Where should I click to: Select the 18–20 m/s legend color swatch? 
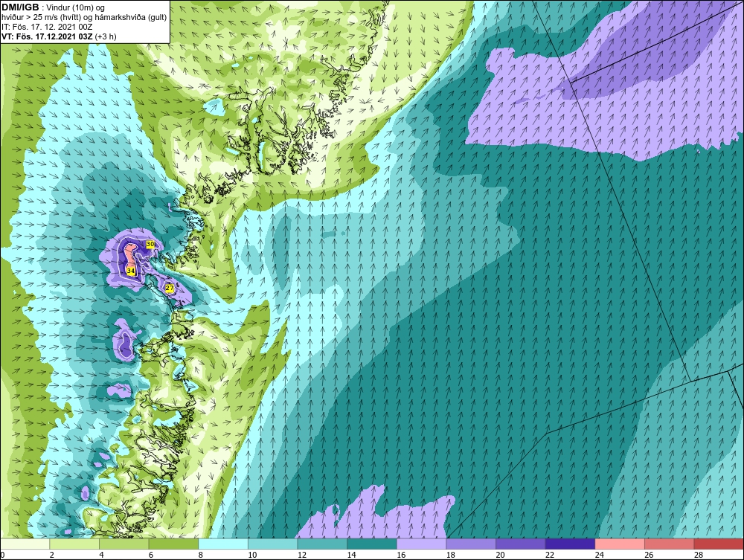(471, 544)
